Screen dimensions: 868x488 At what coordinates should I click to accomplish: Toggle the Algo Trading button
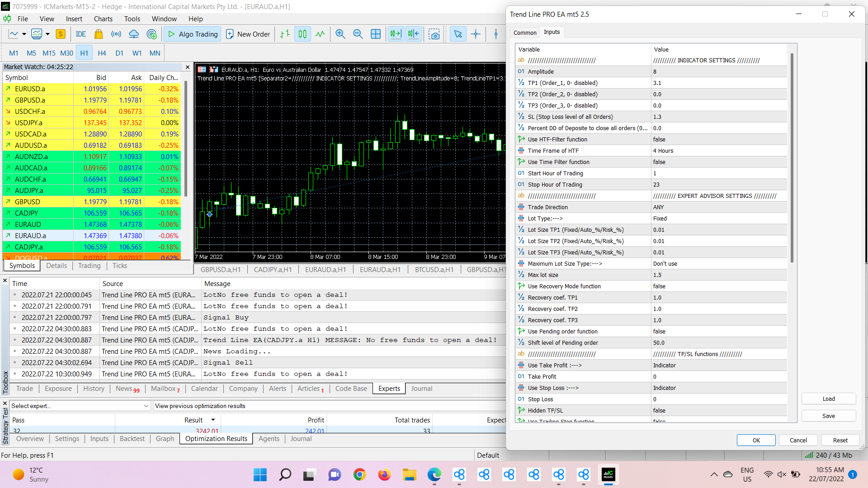(193, 34)
